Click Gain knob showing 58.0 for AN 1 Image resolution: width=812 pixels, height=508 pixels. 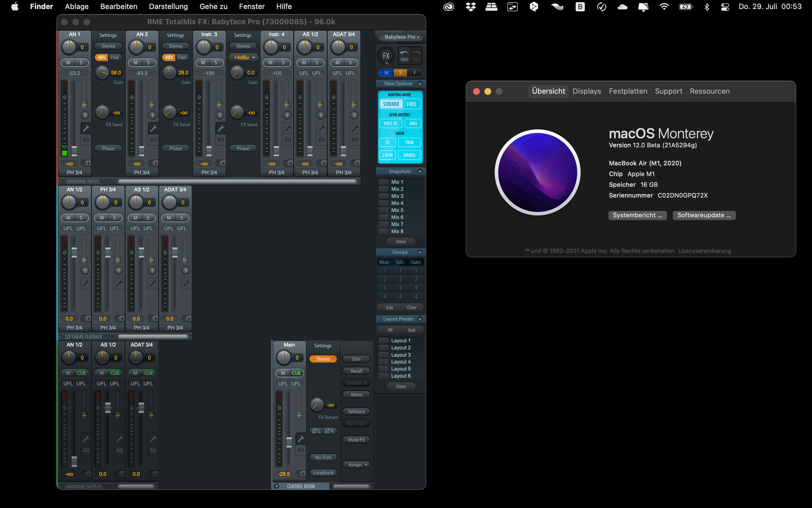(102, 73)
